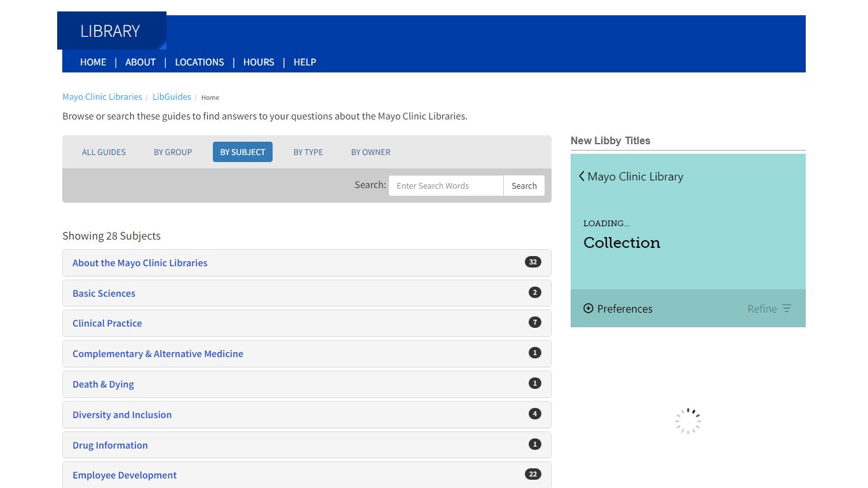Viewport: 868px width, 488px height.
Task: Focus the Enter Search Words field
Action: click(446, 186)
